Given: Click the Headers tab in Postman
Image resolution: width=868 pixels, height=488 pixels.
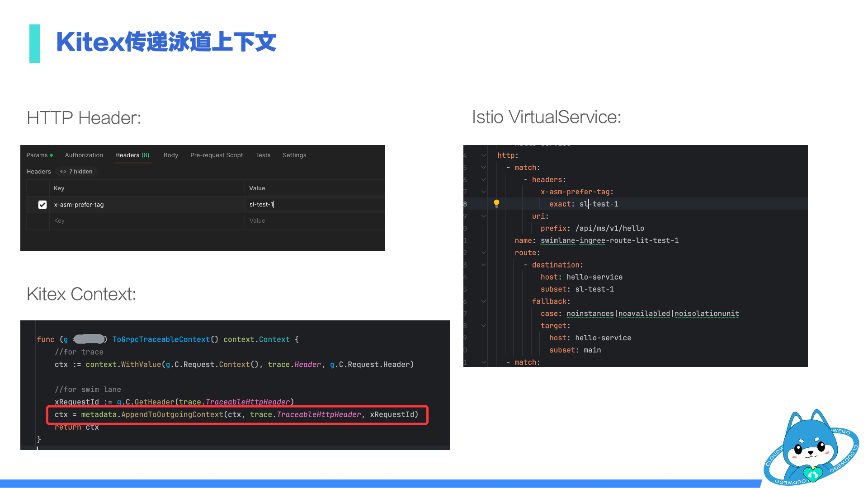Looking at the screenshot, I should tap(132, 155).
